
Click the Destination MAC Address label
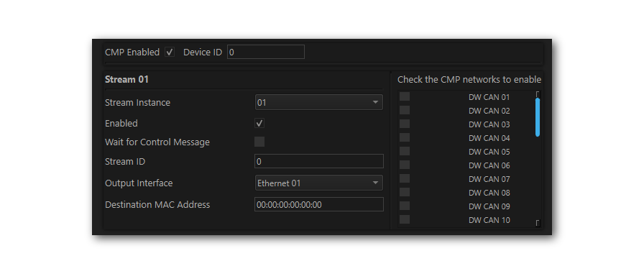157,204
